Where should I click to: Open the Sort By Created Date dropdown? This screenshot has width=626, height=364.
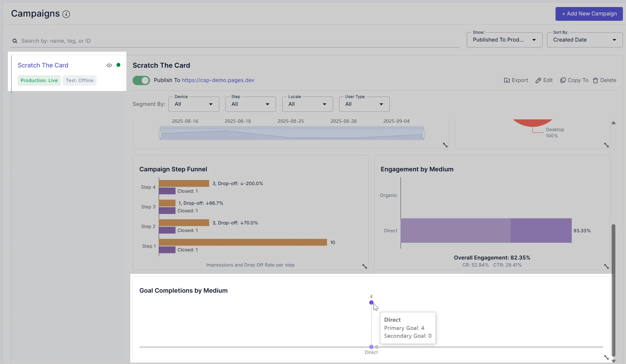[x=584, y=40]
